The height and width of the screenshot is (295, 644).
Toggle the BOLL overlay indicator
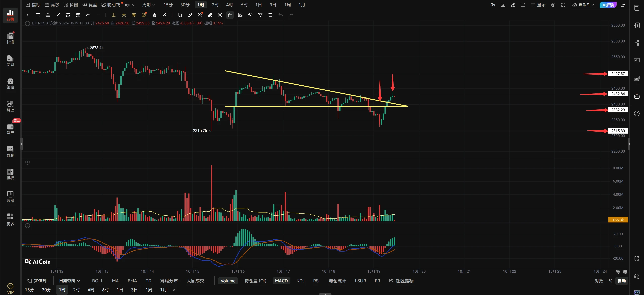(98, 281)
